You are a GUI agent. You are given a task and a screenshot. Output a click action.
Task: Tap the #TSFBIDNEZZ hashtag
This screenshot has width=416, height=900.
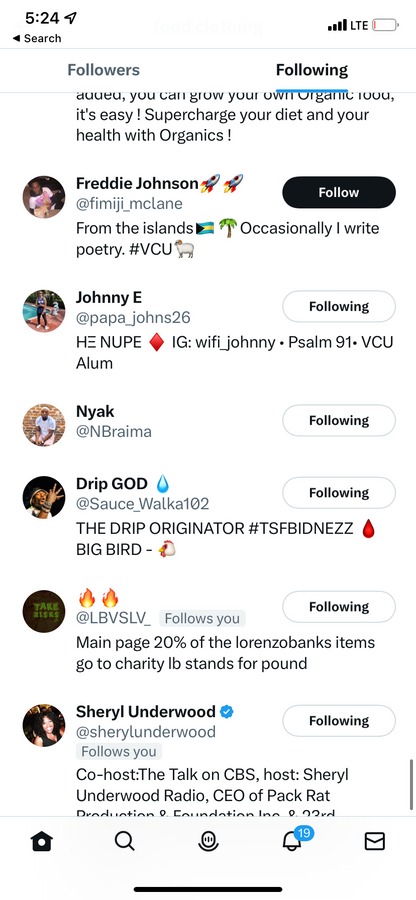coord(301,530)
